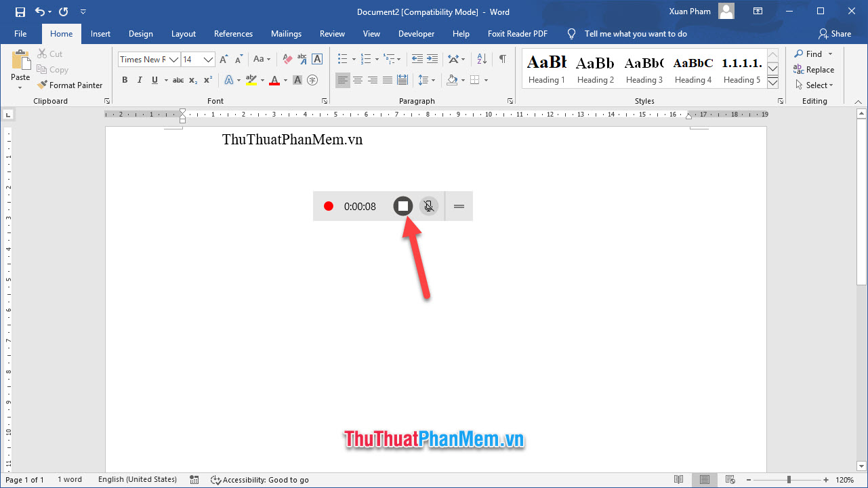Apply subscript formatting
The height and width of the screenshot is (488, 868).
pyautogui.click(x=192, y=80)
